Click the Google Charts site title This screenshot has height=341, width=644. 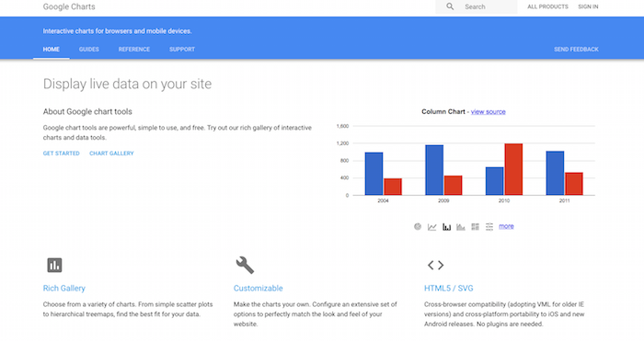tap(69, 6)
